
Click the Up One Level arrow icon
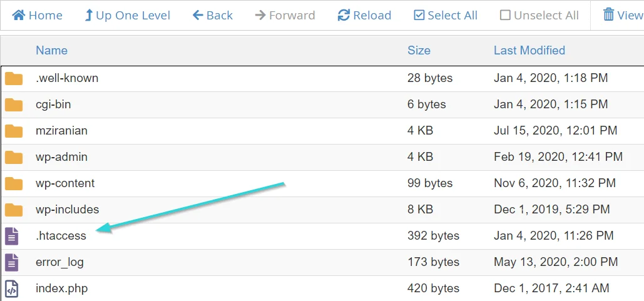click(88, 16)
